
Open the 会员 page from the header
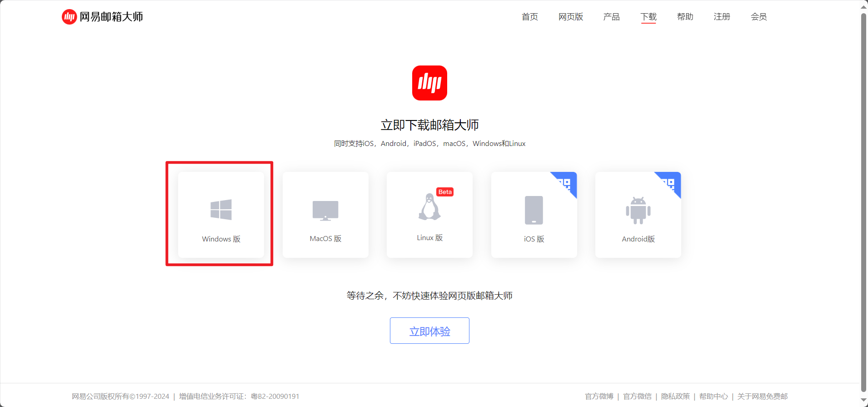tap(758, 17)
